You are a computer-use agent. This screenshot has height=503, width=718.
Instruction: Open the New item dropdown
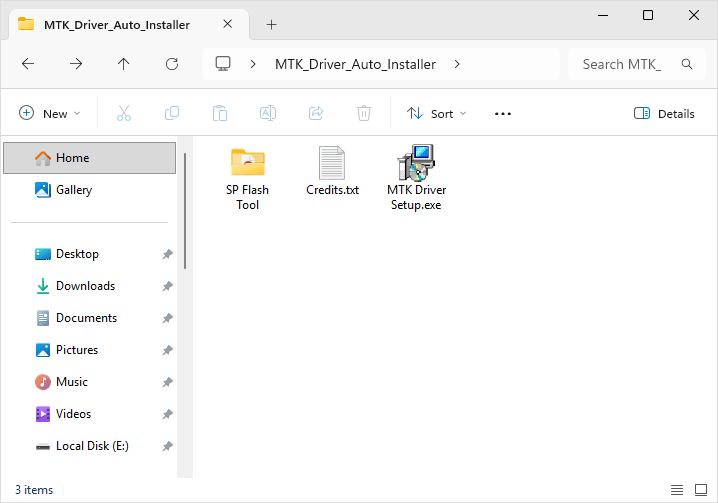pos(49,113)
